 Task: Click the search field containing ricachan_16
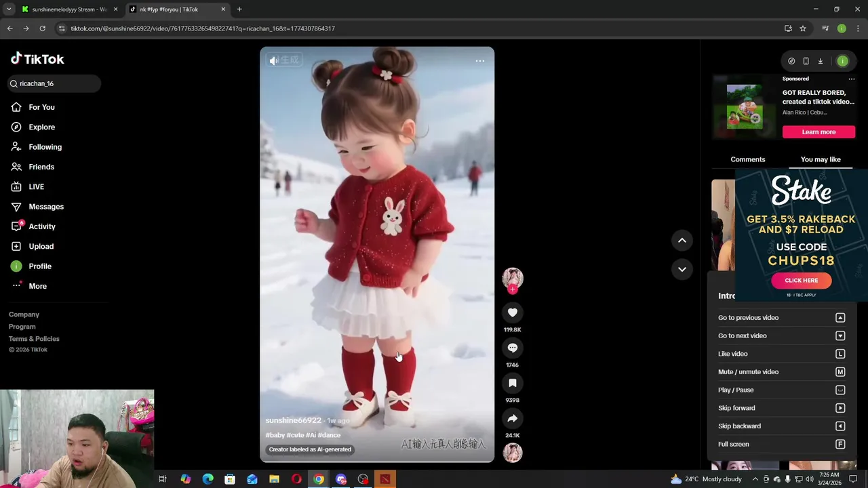pyautogui.click(x=54, y=83)
